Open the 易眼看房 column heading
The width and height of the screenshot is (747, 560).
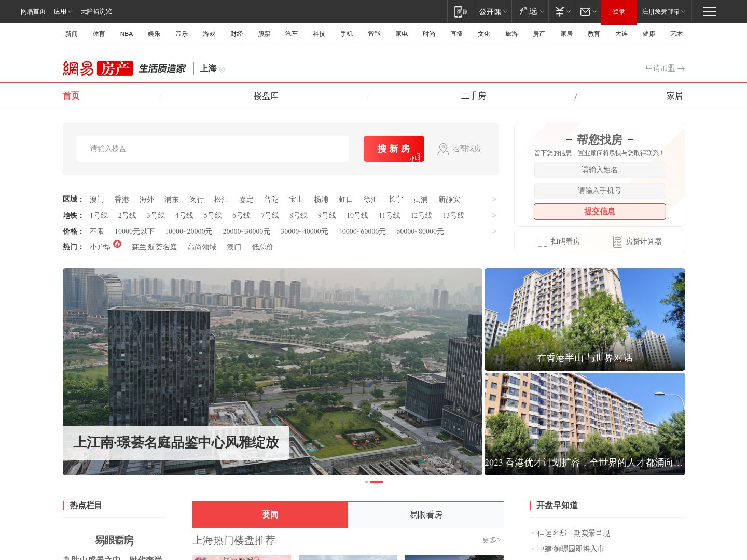[115, 540]
